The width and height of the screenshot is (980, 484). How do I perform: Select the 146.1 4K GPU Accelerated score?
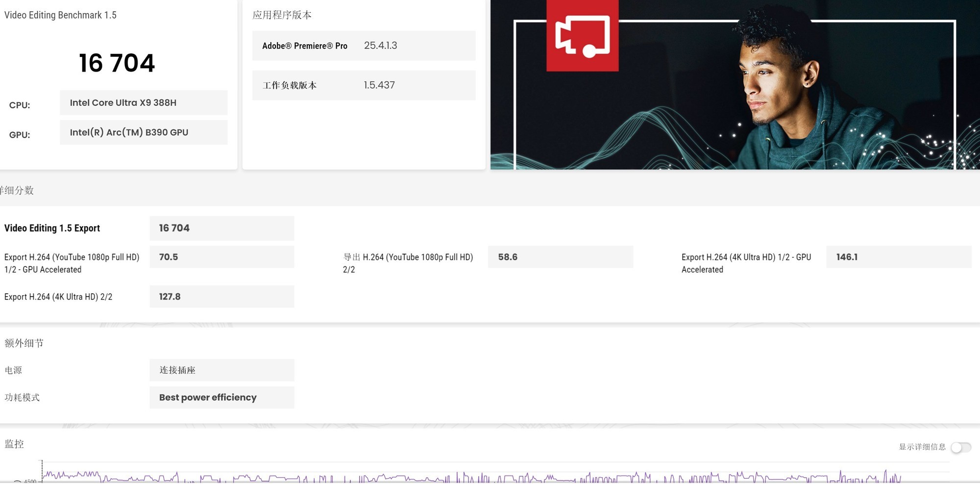coord(898,257)
